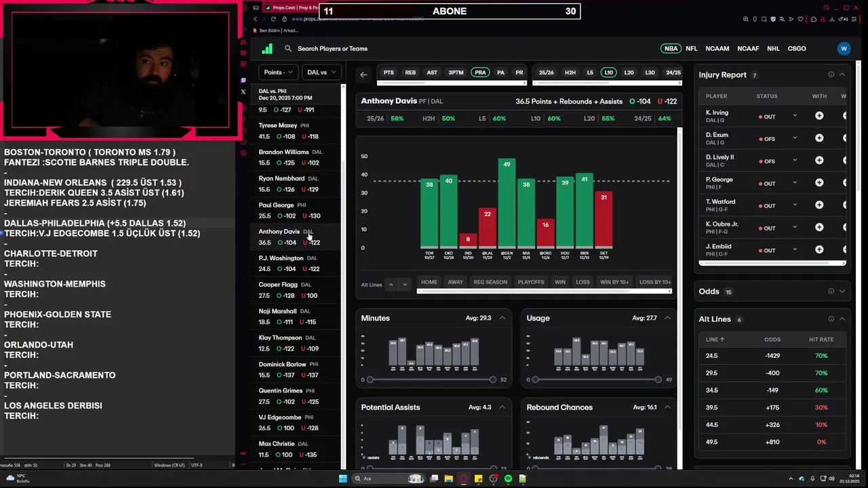Viewport: 868px width, 488px height.
Task: Go back with the left arrow button
Action: [363, 75]
